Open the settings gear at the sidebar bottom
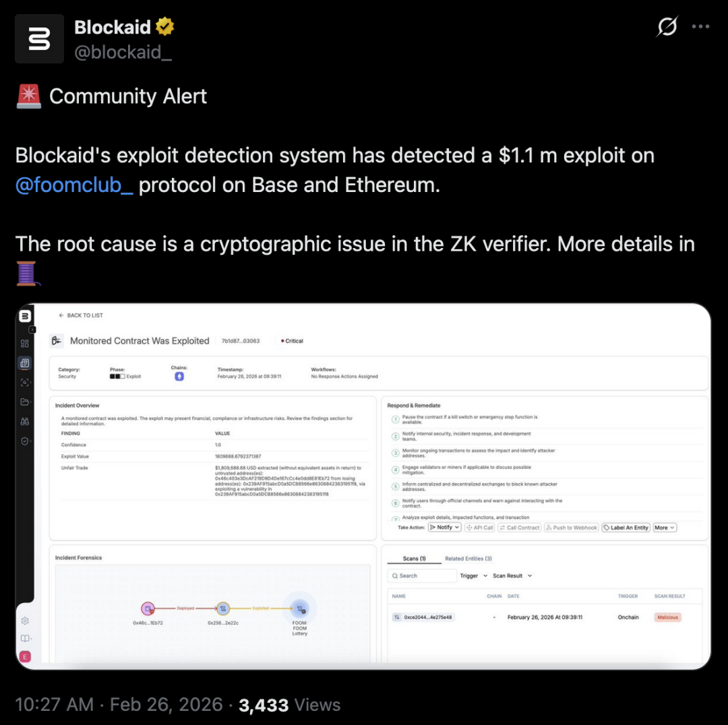The image size is (728, 725). 25,621
